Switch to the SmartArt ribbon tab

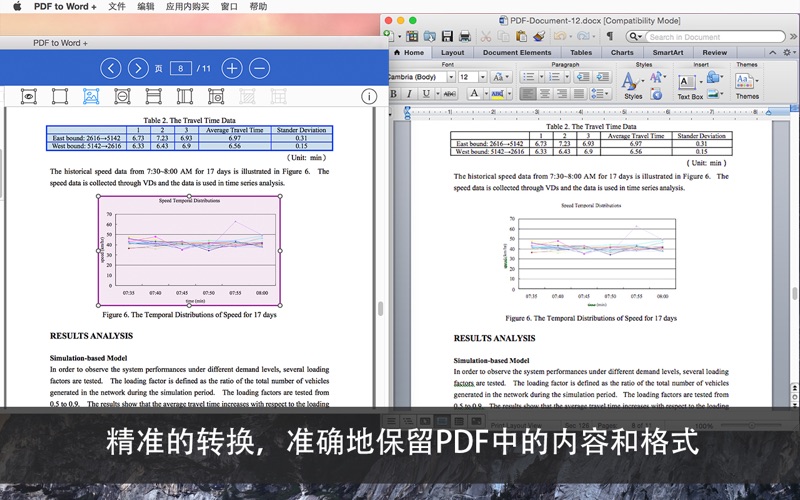point(668,53)
